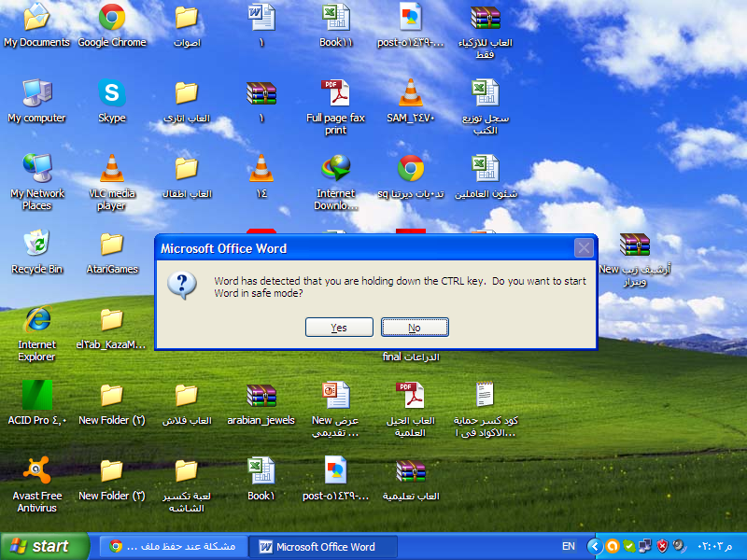Select the Book11 Excel file

pos(336,25)
